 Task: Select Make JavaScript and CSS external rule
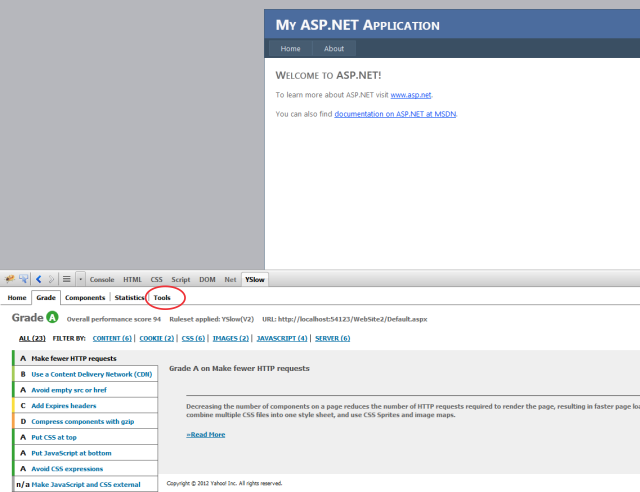coord(85,485)
